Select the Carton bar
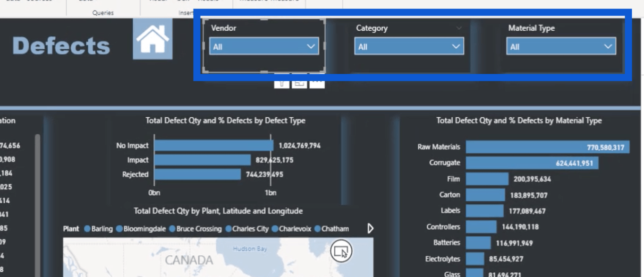The image size is (644, 277). [x=485, y=195]
